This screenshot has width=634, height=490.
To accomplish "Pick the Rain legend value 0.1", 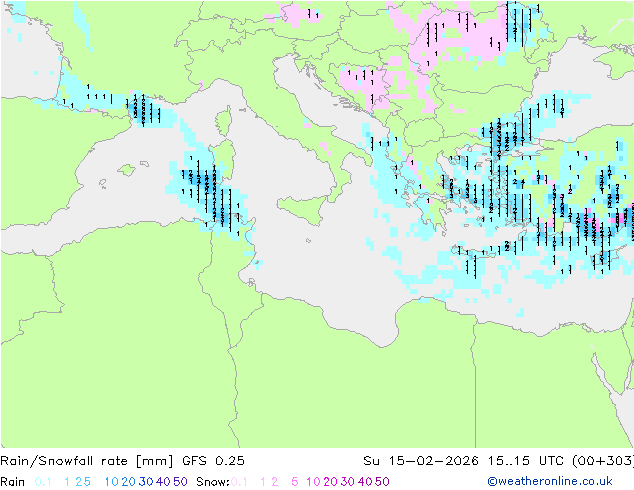I will pos(43,482).
